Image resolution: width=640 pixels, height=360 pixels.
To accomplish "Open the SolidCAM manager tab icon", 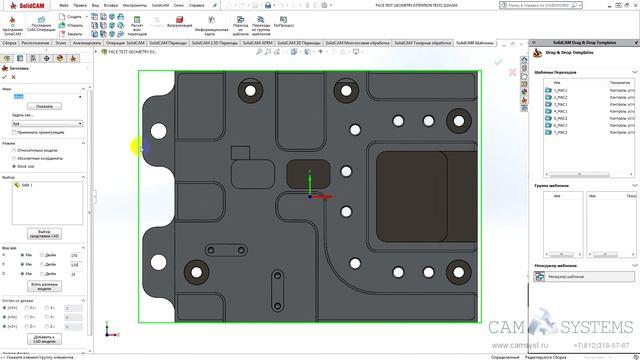I will (x=73, y=58).
